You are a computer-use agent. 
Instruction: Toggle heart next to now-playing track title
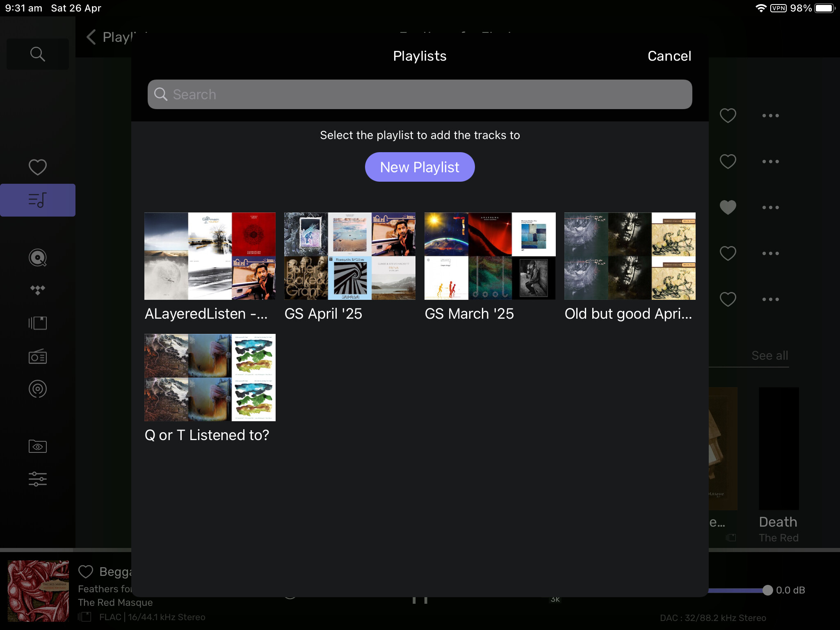pos(86,571)
